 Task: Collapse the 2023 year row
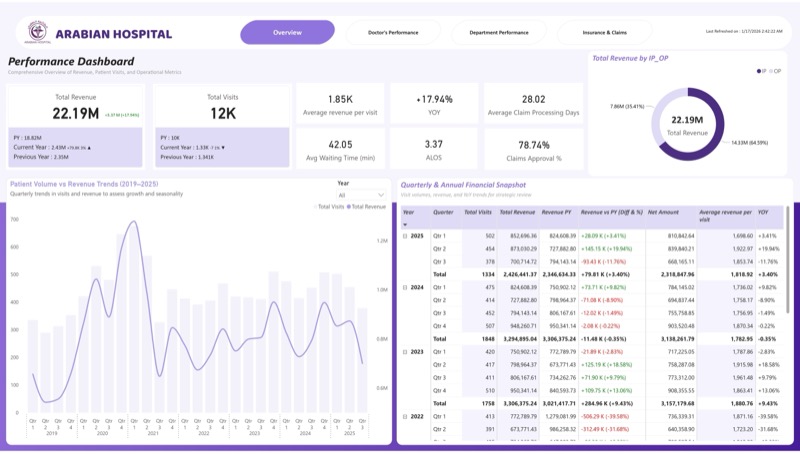[x=406, y=352]
